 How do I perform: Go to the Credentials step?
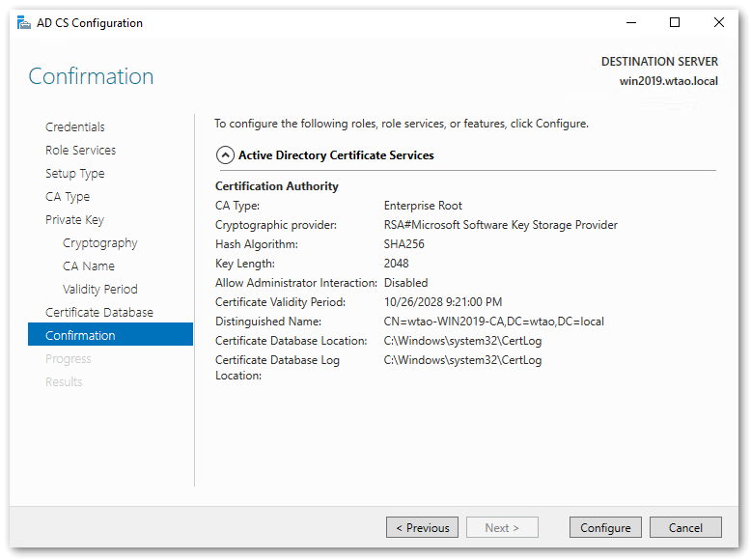75,126
